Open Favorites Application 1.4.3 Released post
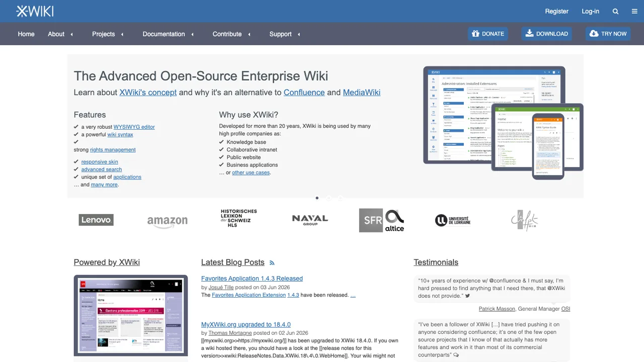This screenshot has width=644, height=362. coord(252,279)
